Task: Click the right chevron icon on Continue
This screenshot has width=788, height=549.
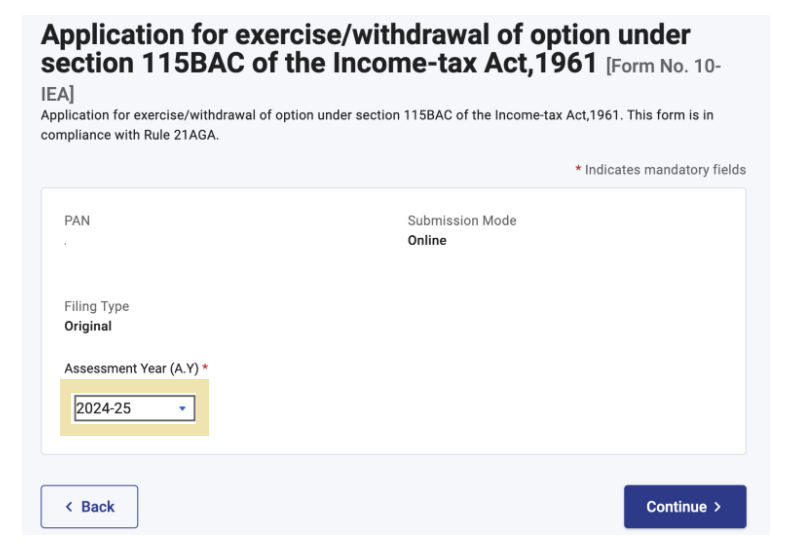Action: pyautogui.click(x=717, y=507)
